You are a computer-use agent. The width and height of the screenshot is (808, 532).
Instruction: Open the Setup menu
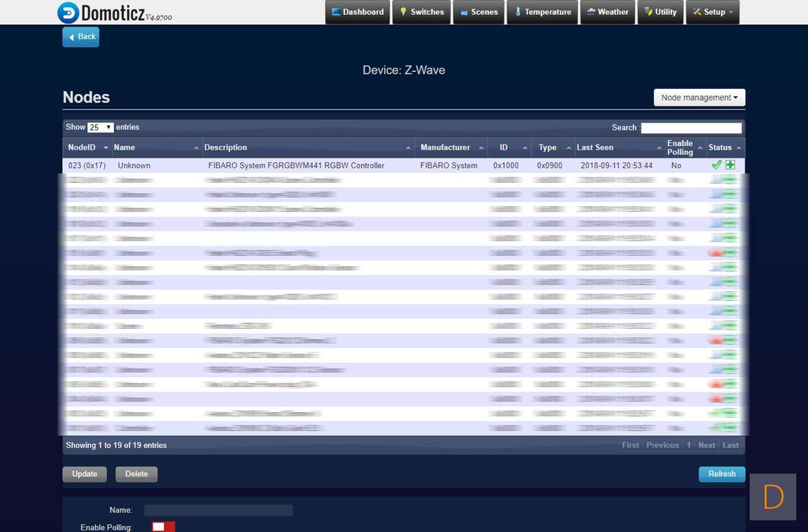coord(713,12)
